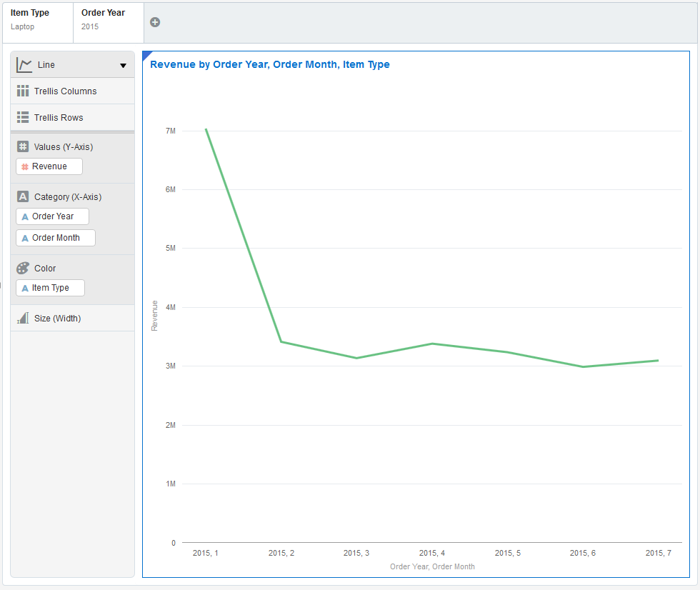This screenshot has width=700, height=590.
Task: Click the chart title Revenue by Order Year
Action: click(x=270, y=64)
